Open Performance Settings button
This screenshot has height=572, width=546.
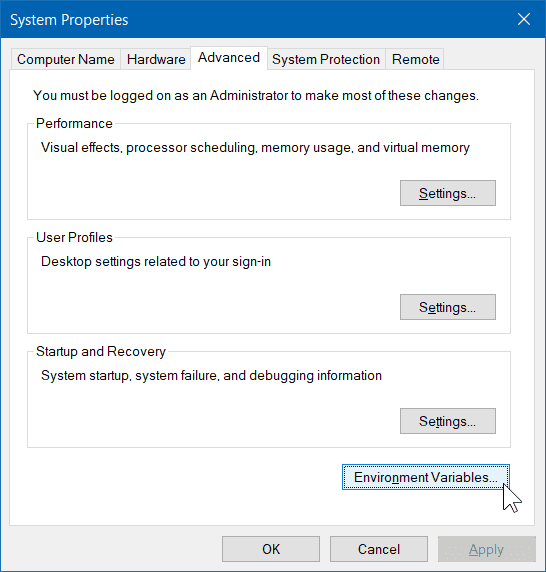pyautogui.click(x=448, y=193)
